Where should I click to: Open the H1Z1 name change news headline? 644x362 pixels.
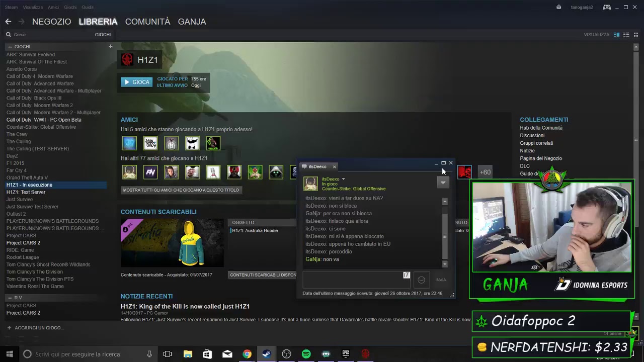point(185,306)
